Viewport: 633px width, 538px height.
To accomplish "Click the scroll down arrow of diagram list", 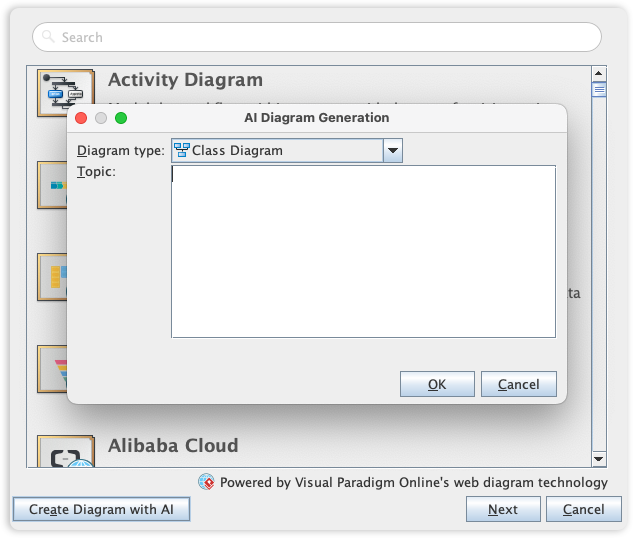I will point(599,458).
